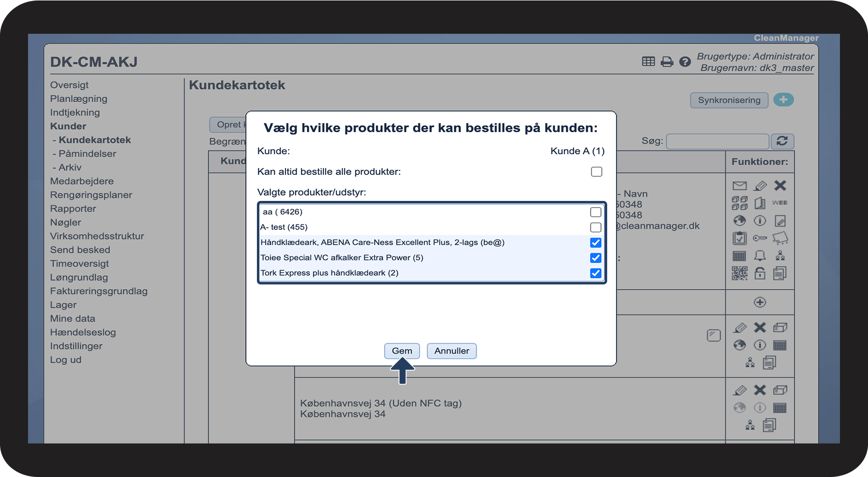Screen dimensions: 868x477
Task: Click the open padlock icon in Funktioner
Action: (760, 273)
